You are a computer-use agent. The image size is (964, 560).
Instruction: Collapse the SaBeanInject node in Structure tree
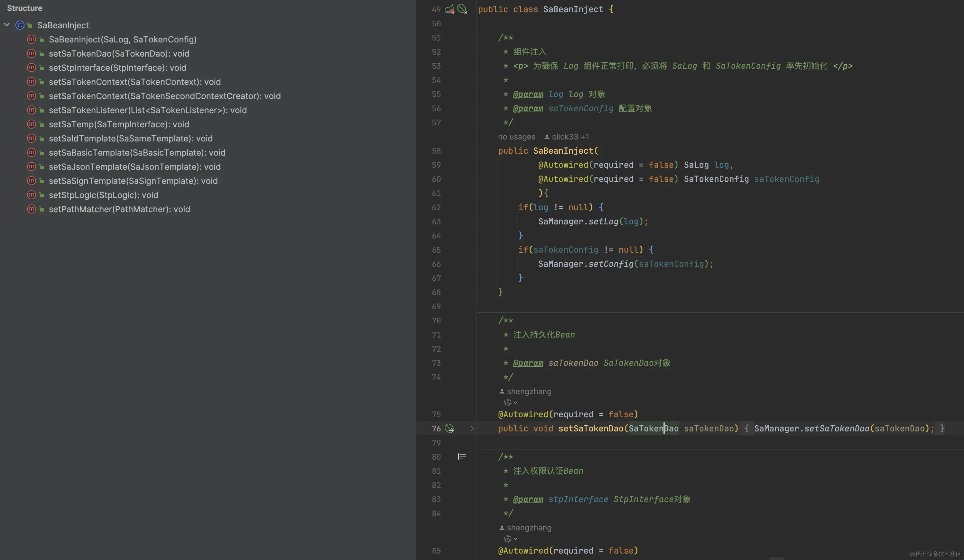coord(7,25)
